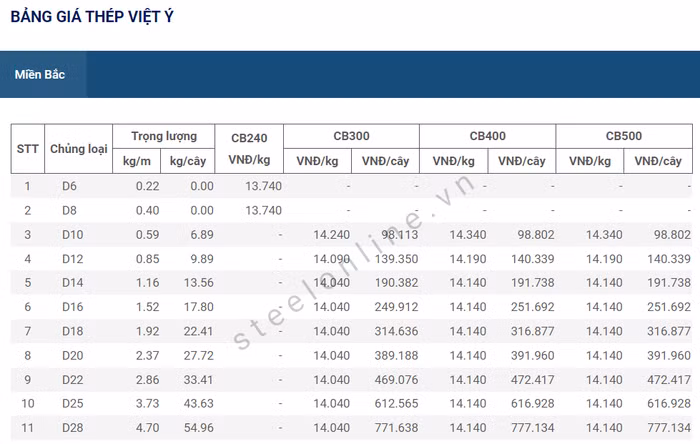The height and width of the screenshot is (444, 700).
Task: Click the CB300 column group header
Action: (351, 136)
